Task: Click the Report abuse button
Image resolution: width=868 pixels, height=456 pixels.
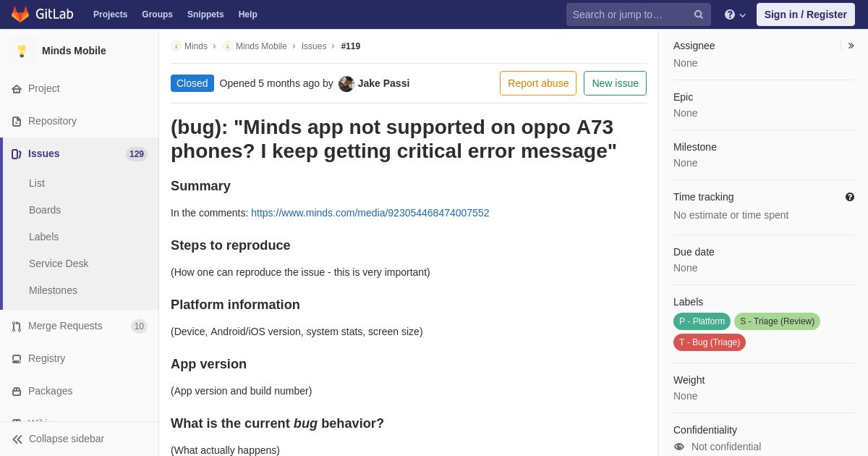Action: click(x=538, y=83)
